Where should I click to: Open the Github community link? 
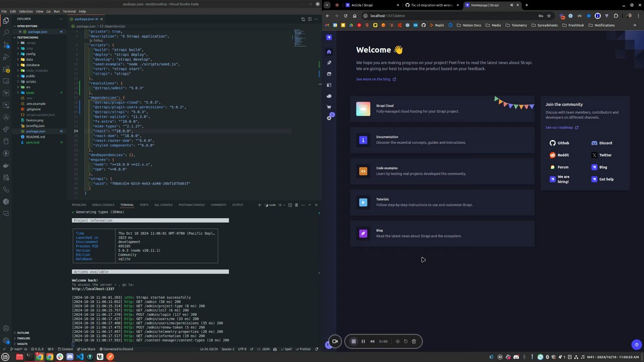pos(559,143)
